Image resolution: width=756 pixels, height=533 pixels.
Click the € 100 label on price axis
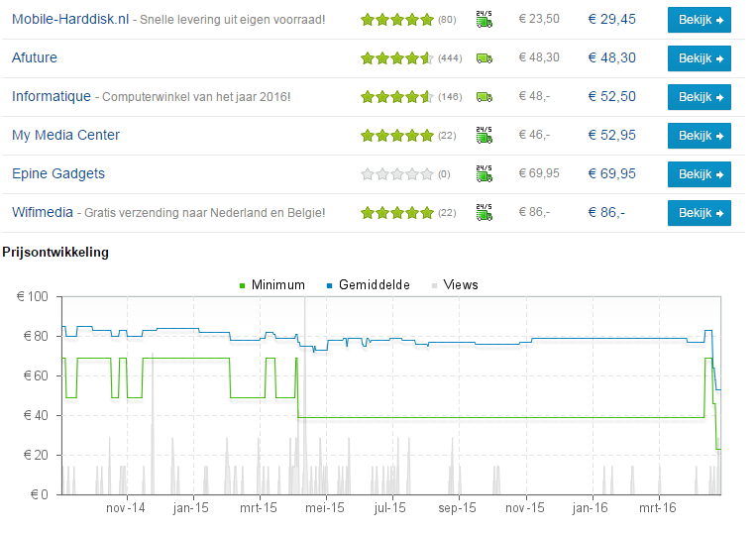(33, 296)
